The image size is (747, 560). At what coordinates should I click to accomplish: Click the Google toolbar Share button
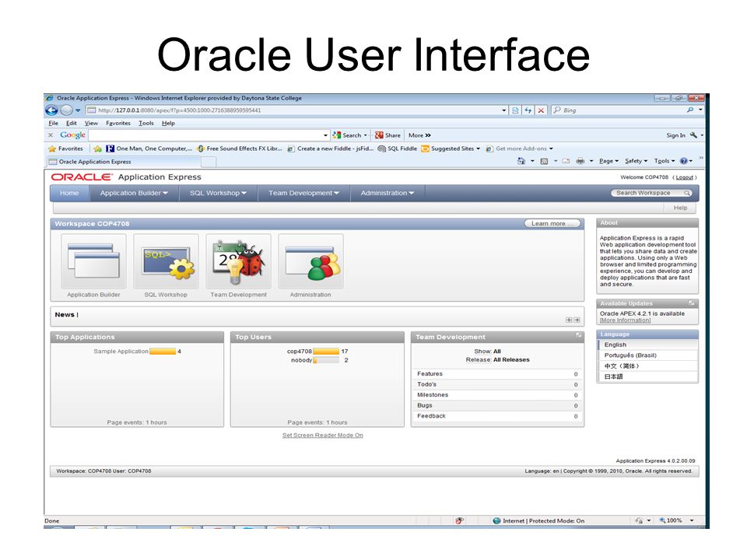pyautogui.click(x=388, y=135)
